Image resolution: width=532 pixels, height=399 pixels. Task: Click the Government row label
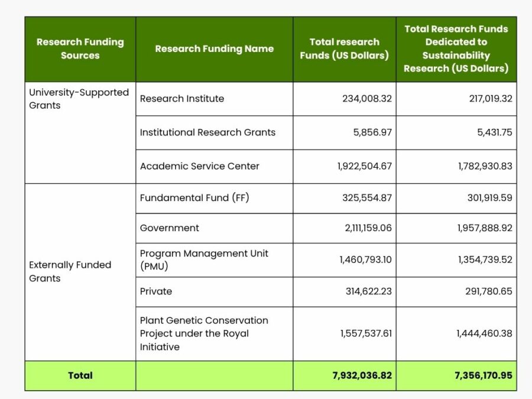pyautogui.click(x=170, y=228)
